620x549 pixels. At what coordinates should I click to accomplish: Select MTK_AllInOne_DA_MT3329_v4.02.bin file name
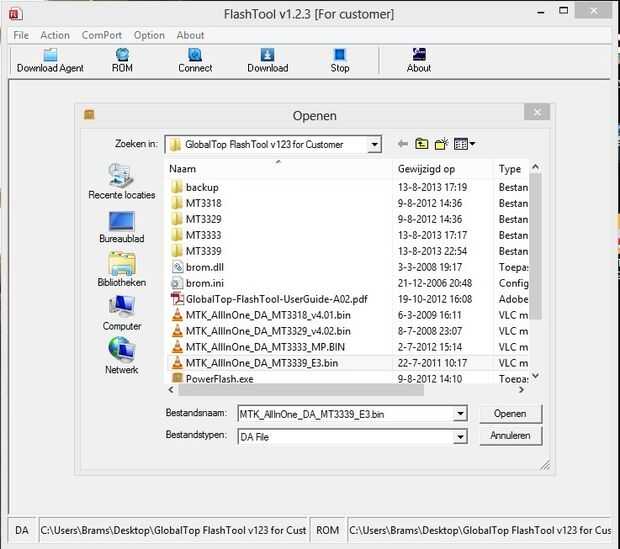(x=268, y=331)
